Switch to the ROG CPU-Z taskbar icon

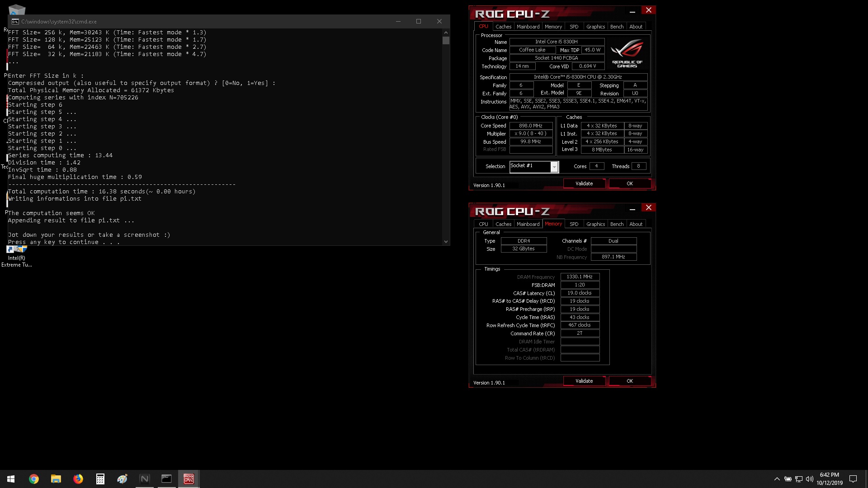click(x=189, y=479)
